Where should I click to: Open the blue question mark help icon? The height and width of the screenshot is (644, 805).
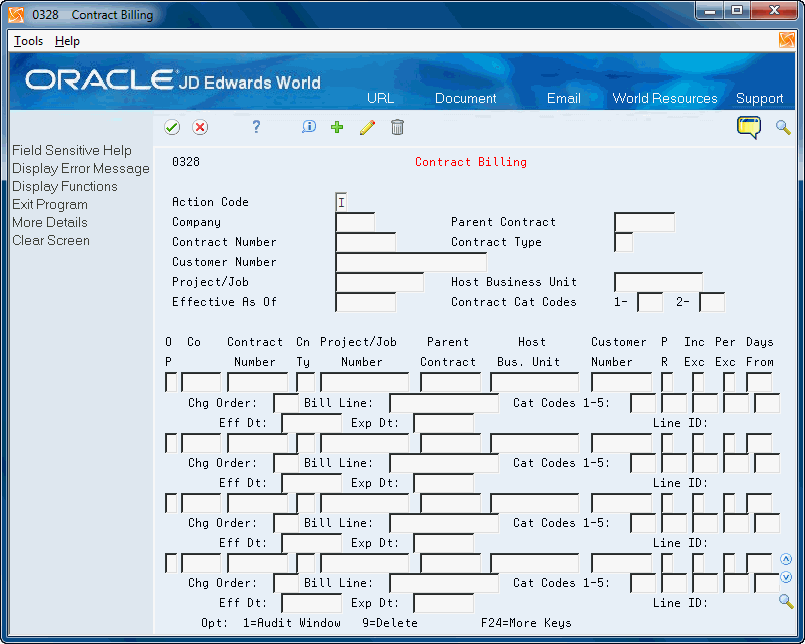click(x=256, y=126)
